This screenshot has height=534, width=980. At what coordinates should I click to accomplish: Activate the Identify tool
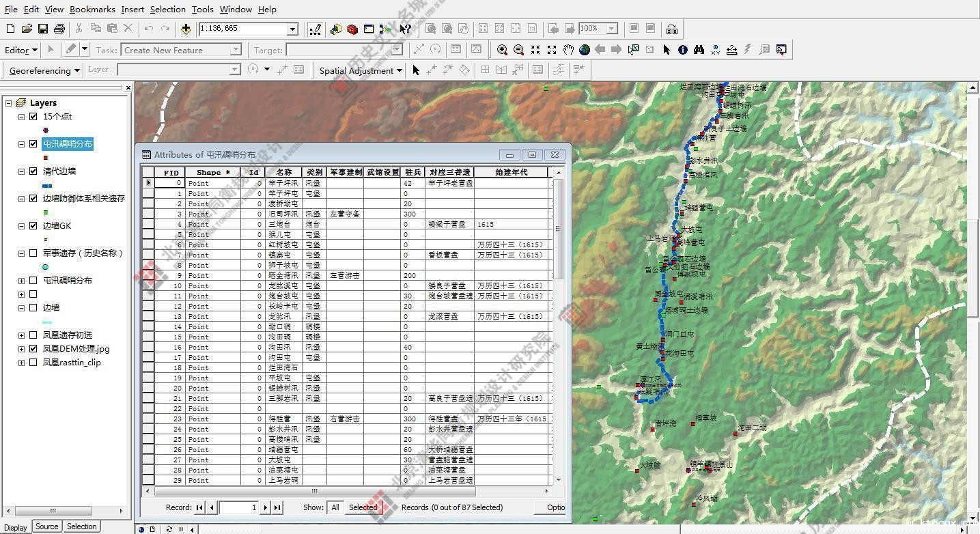point(682,50)
